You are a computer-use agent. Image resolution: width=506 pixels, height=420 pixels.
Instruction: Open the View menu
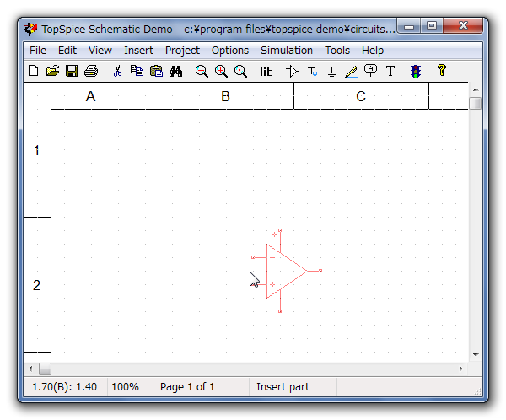tap(100, 51)
